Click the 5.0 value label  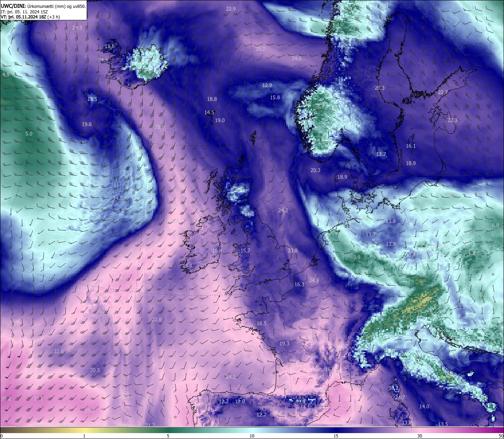[x=29, y=134]
